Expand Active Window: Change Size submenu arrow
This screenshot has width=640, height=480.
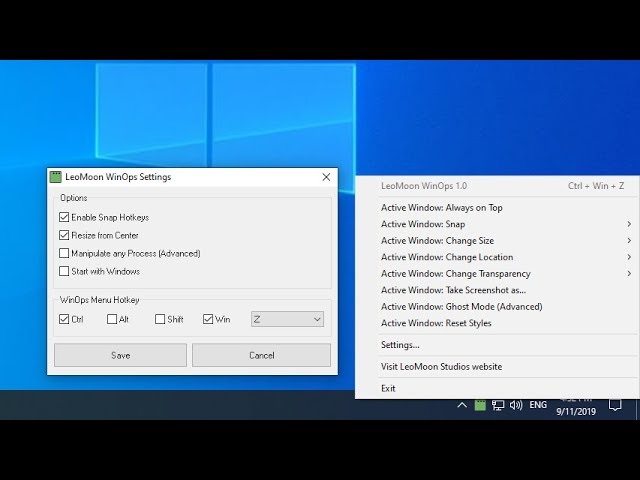pyautogui.click(x=629, y=240)
